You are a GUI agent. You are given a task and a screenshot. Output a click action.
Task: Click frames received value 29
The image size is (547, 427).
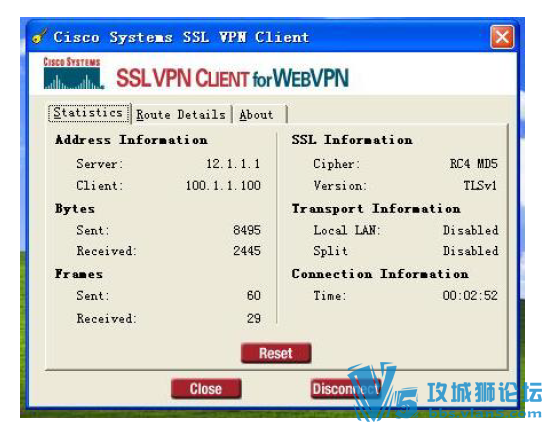pos(254,318)
